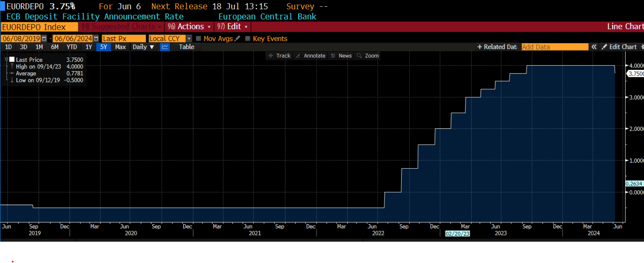644x263 pixels.
Task: Click the end date field 06/06/2024
Action: (73, 39)
